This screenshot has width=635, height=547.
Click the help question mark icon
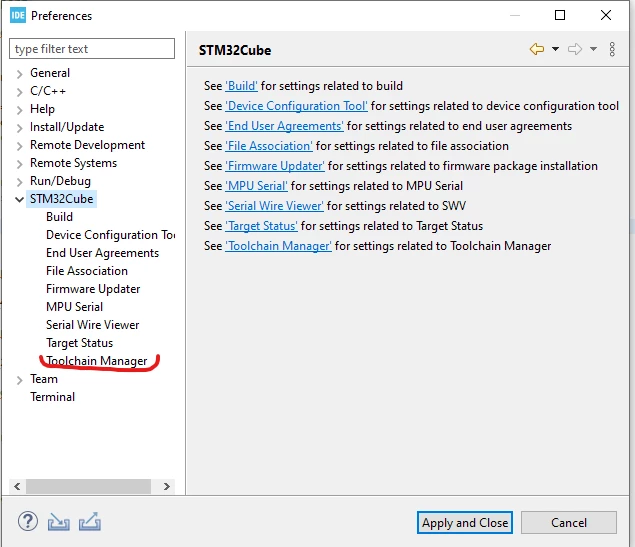pos(28,521)
